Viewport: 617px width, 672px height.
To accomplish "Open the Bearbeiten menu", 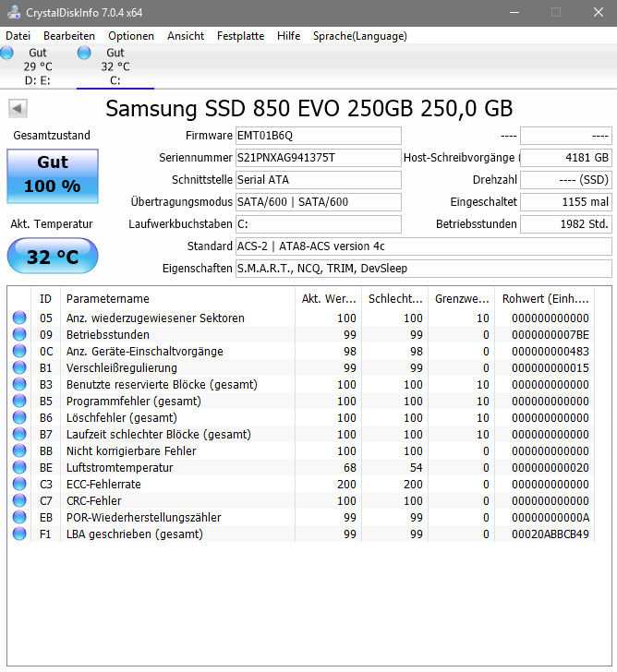I will 69,36.
